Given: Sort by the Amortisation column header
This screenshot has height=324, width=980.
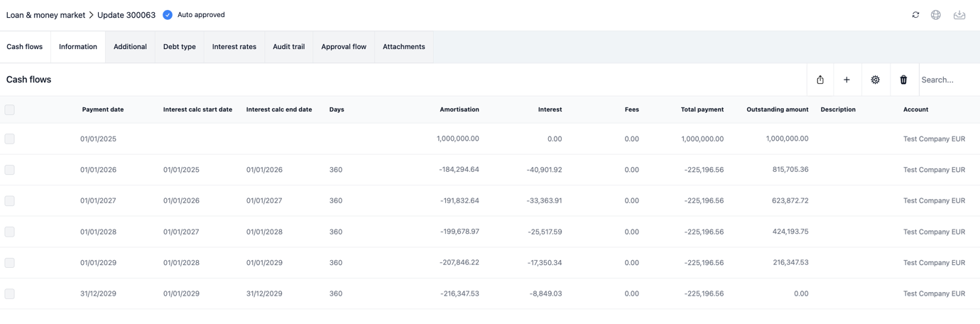Looking at the screenshot, I should click(459, 109).
